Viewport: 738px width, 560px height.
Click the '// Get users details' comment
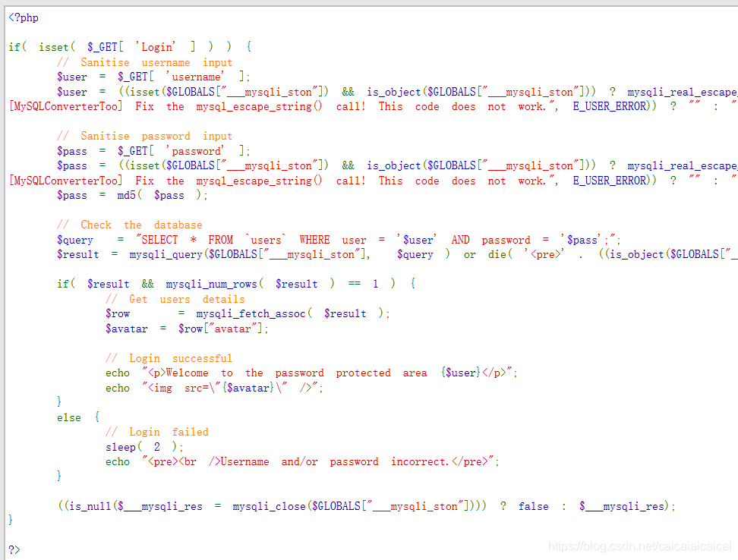pyautogui.click(x=175, y=299)
